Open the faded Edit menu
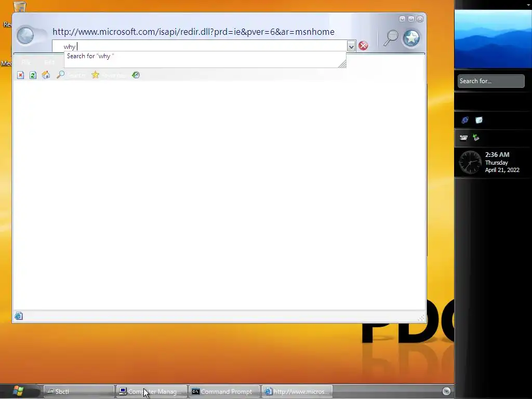 [x=49, y=62]
